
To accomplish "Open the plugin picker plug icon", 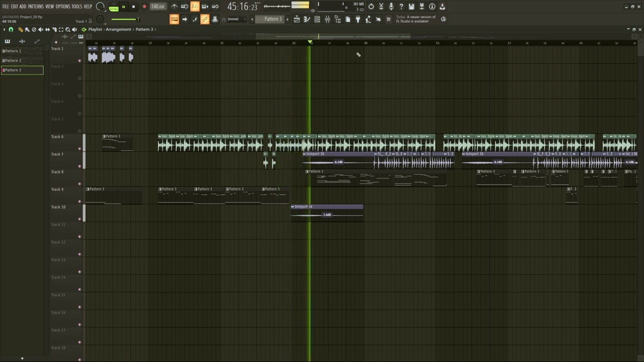I will pyautogui.click(x=358, y=19).
